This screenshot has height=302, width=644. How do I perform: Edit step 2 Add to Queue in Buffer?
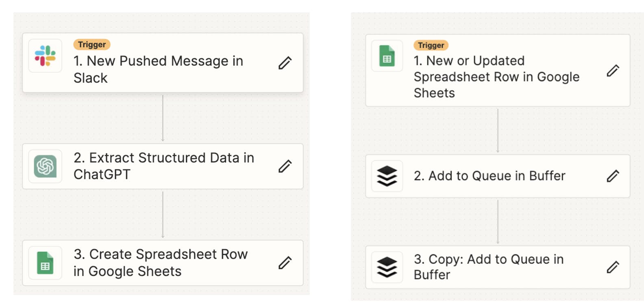(613, 176)
